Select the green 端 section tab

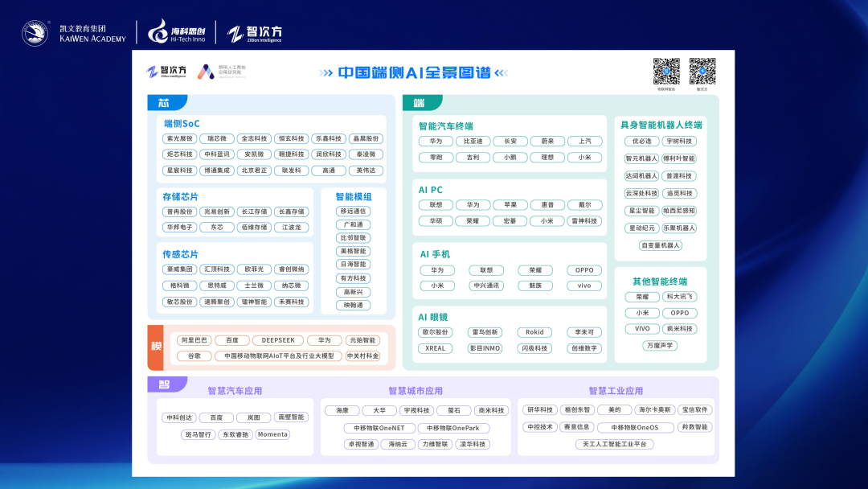click(420, 103)
